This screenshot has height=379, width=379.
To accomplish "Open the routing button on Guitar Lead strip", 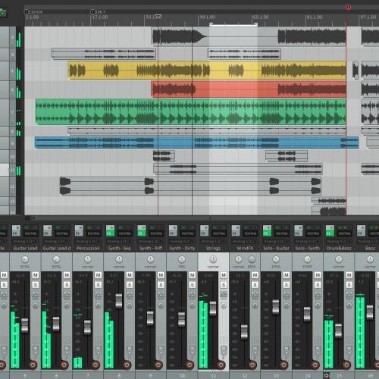I will coord(30,233).
